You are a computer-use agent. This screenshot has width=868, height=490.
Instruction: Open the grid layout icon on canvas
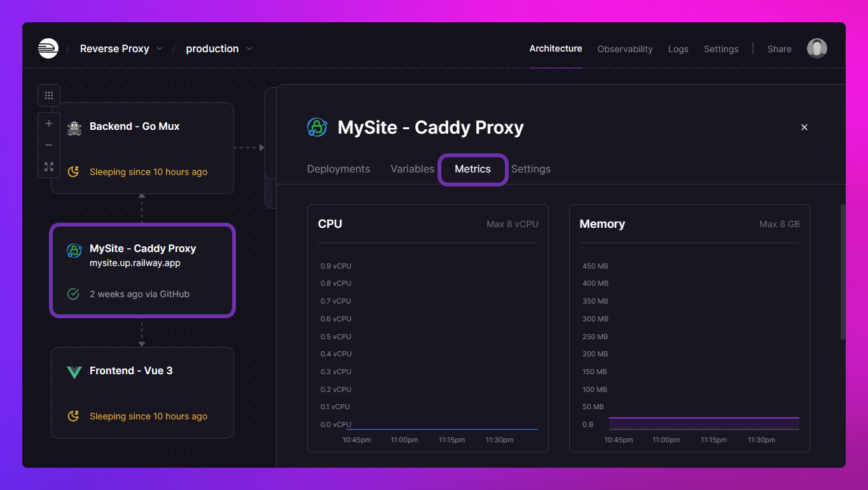[x=49, y=95]
